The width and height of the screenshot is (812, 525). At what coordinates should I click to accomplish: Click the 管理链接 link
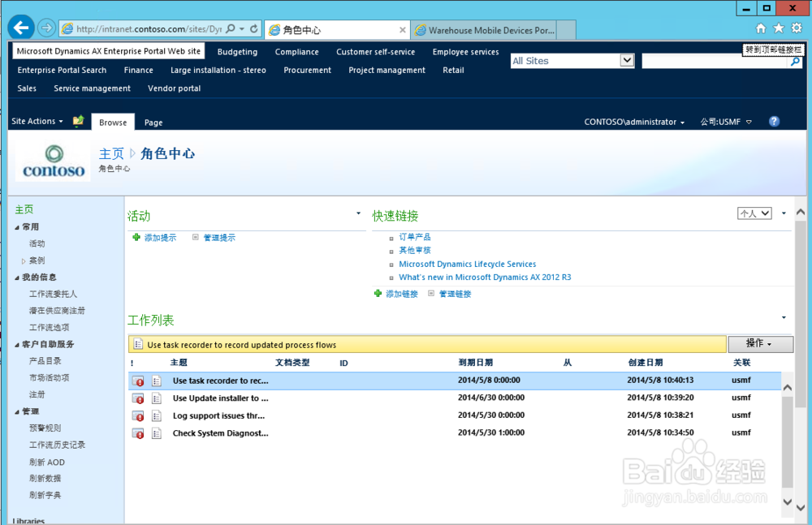(x=455, y=294)
